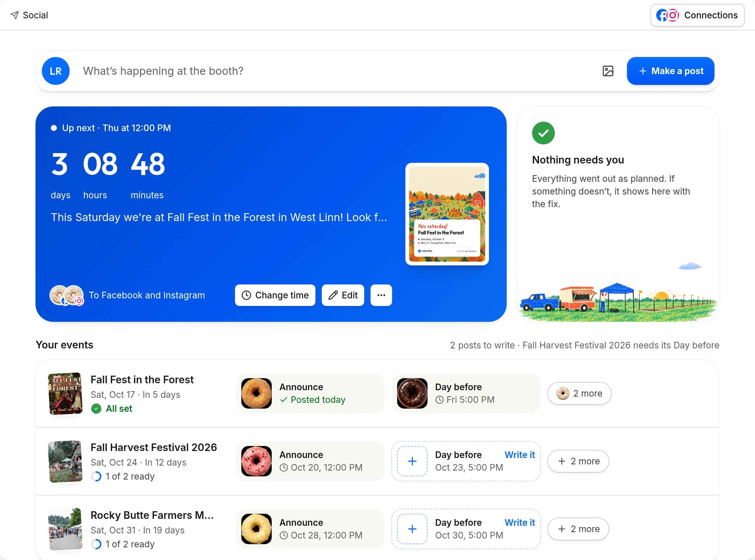Select the Fall Fest in the Forest title
Screen dimensions: 755x560
(x=142, y=379)
